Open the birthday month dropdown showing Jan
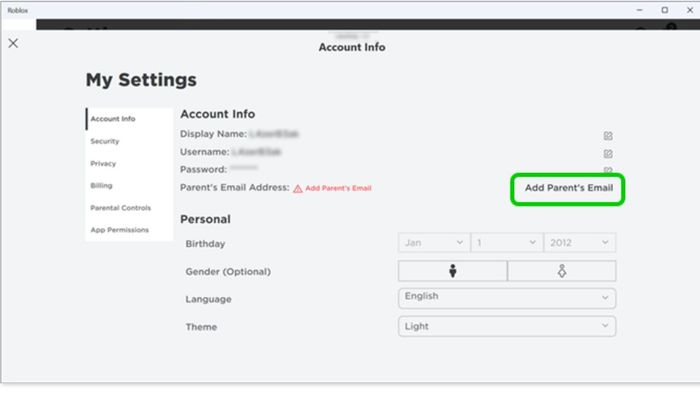 (x=433, y=243)
